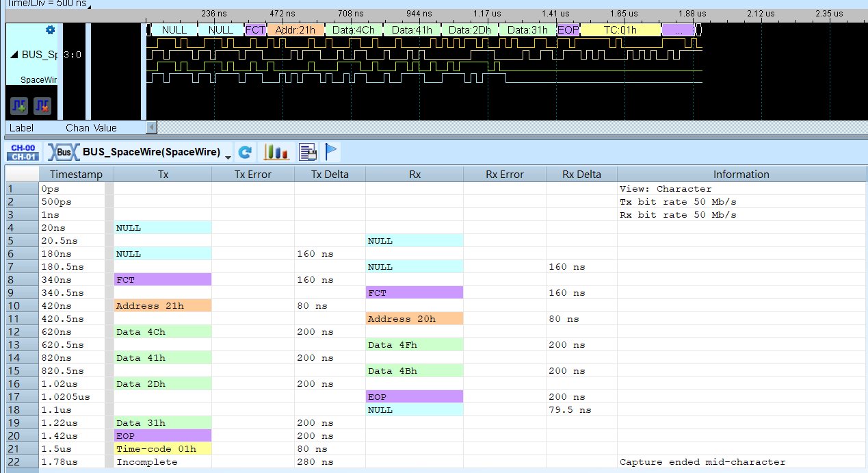Select the 'Time-code 01h' Tx cell
868x473 pixels.
tap(163, 449)
